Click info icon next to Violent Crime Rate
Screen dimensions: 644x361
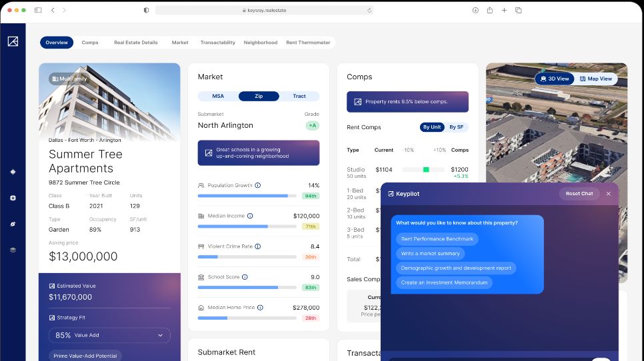click(257, 246)
